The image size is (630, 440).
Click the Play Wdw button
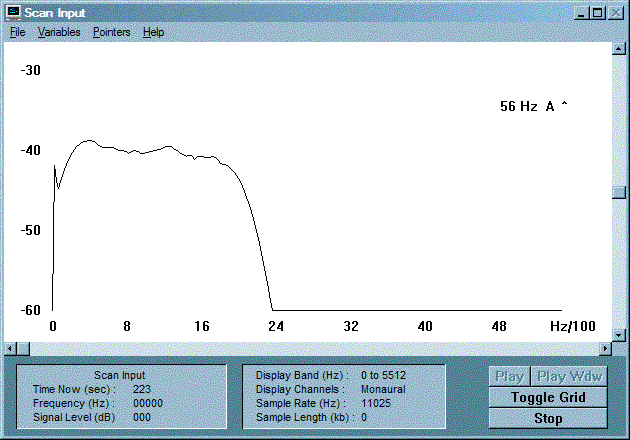pyautogui.click(x=569, y=377)
